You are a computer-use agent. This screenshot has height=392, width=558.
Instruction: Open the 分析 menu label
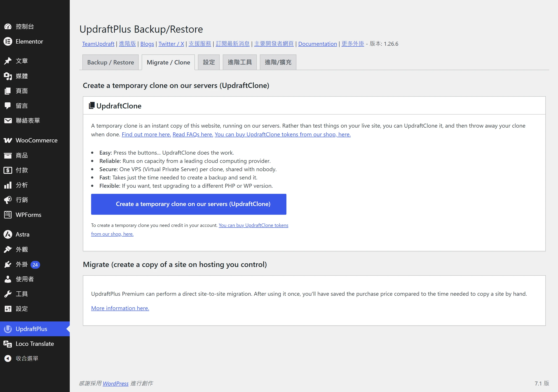(22, 185)
